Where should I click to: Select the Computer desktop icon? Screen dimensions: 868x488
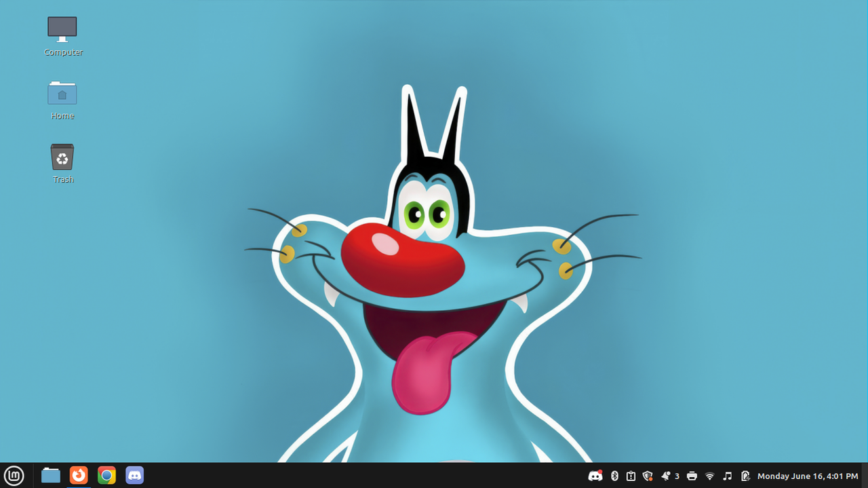point(62,36)
